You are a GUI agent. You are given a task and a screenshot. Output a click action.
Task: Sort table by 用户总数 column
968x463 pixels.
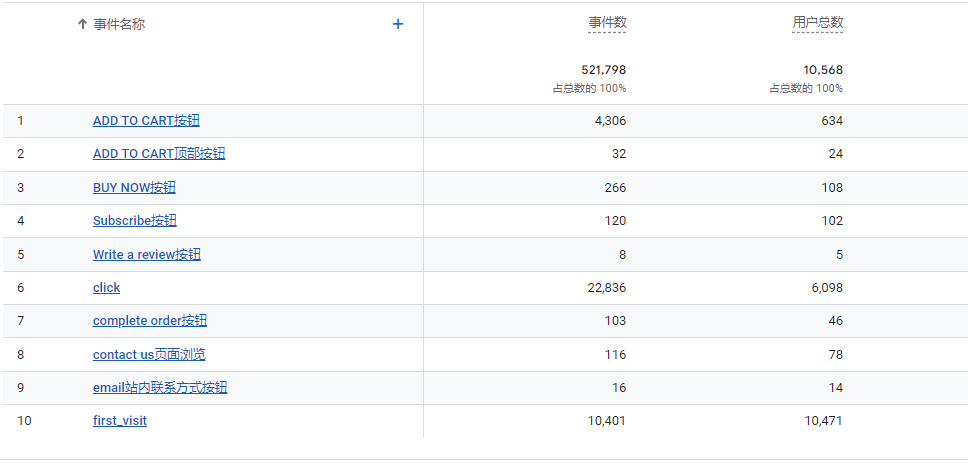coord(817,23)
